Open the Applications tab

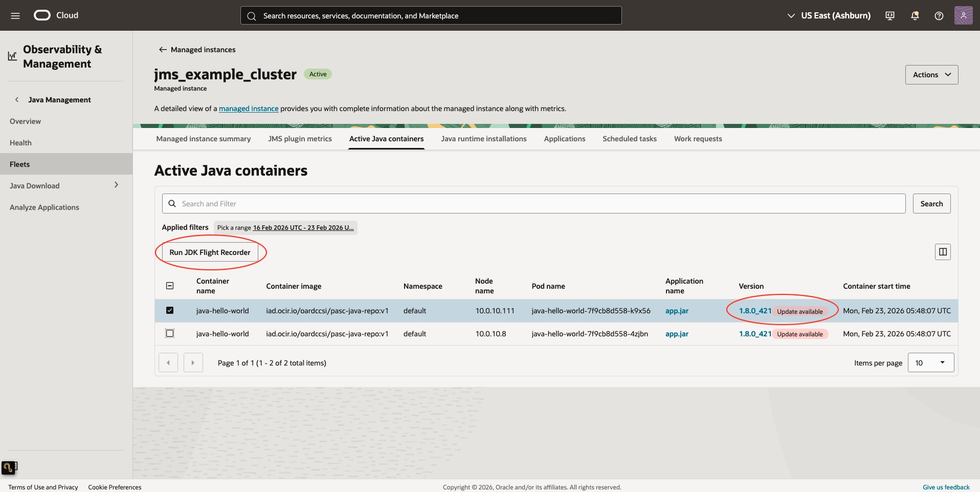tap(564, 139)
